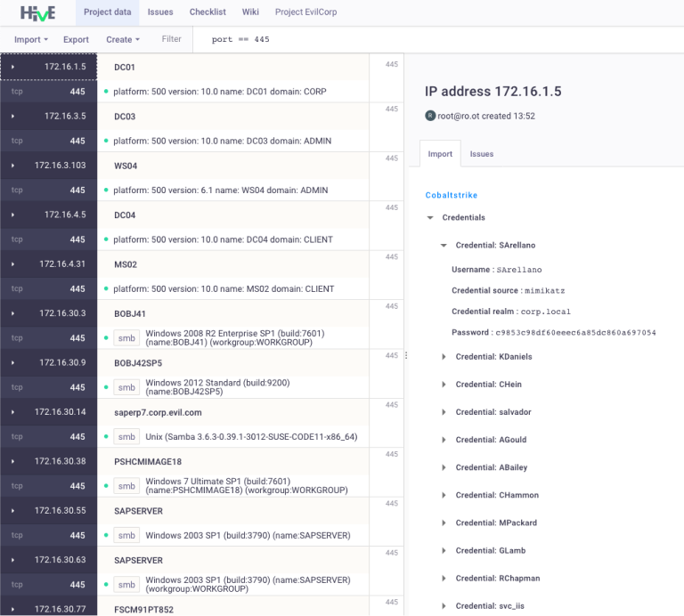The height and width of the screenshot is (616, 684).
Task: Open the Import dropdown menu
Action: 31,39
